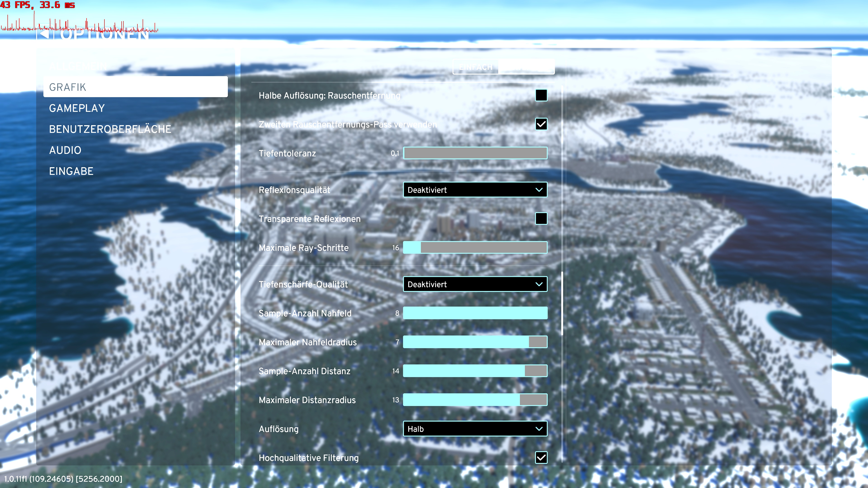Toggle the Transparente Reflexionen checkbox

click(541, 218)
